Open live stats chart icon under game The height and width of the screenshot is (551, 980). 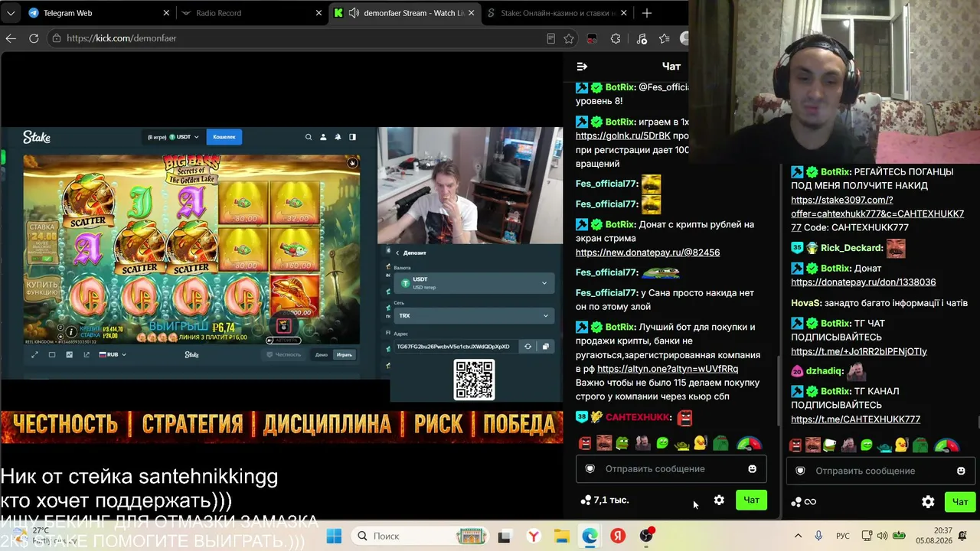[70, 354]
